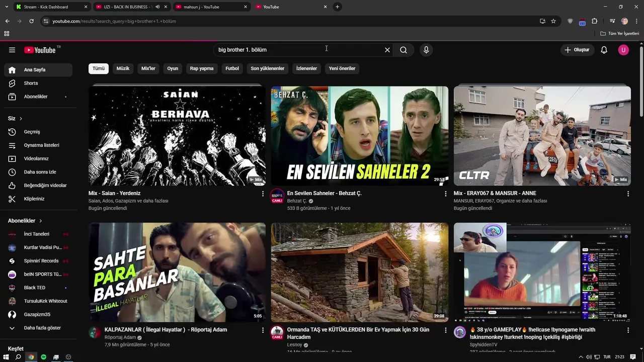Viewport: 644px width, 362px height.
Task: Open TursuluKek Whiteout channel
Action: 38,301
